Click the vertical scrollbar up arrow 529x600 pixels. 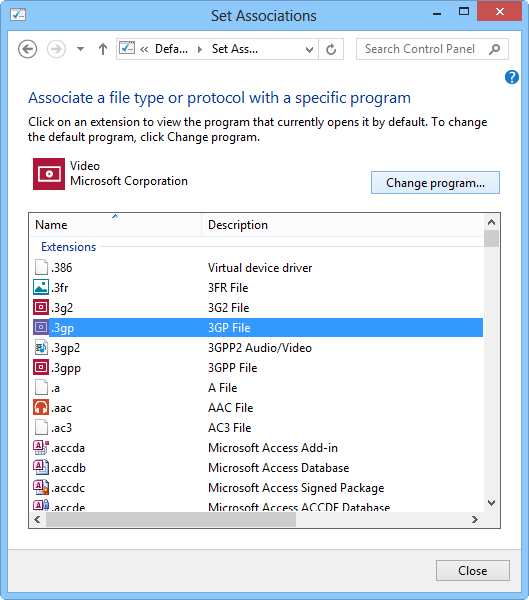click(491, 222)
